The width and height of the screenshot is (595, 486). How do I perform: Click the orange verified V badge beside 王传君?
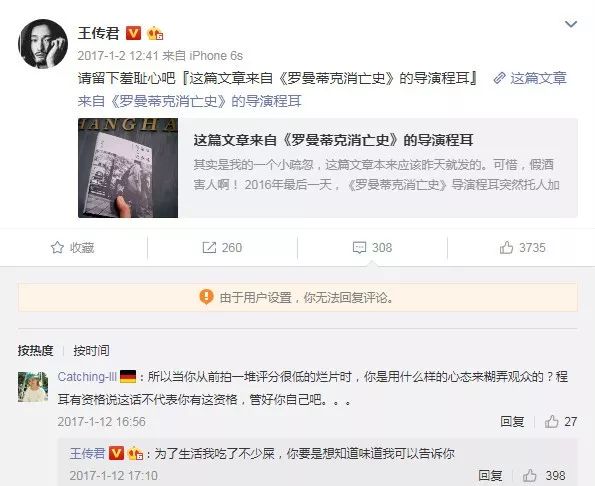(x=133, y=33)
